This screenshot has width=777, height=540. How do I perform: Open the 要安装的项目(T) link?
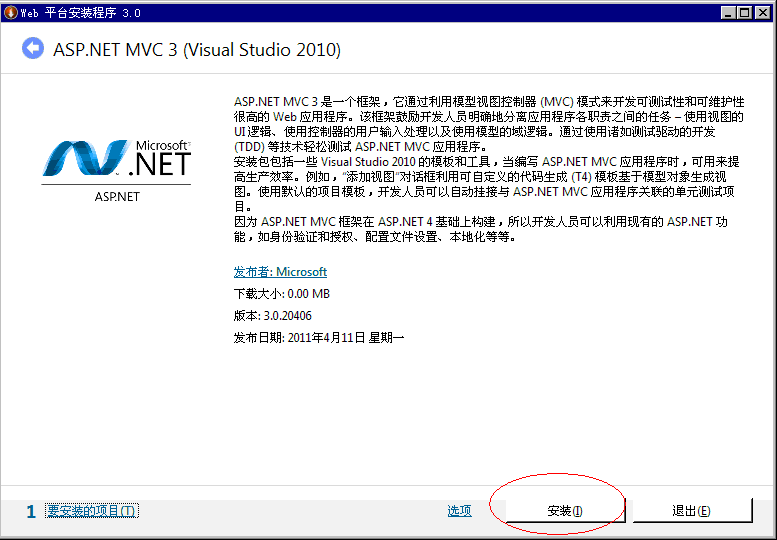click(92, 511)
